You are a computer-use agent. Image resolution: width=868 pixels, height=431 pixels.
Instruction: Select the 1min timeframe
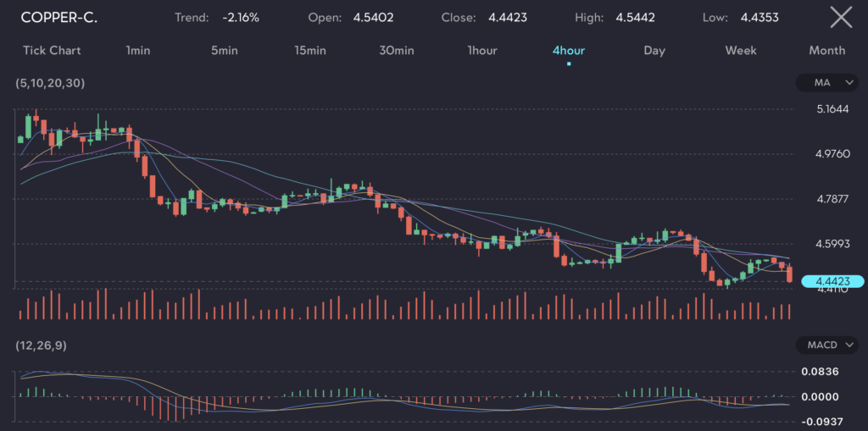click(x=138, y=50)
